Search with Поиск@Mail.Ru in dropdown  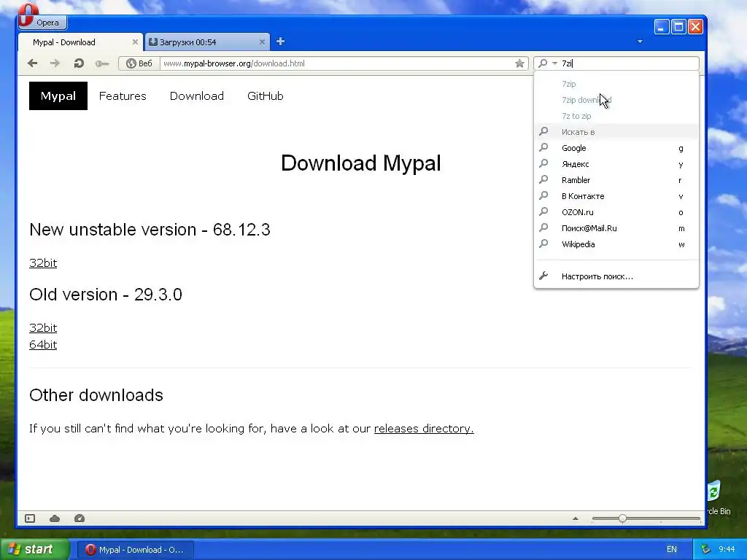(x=616, y=228)
